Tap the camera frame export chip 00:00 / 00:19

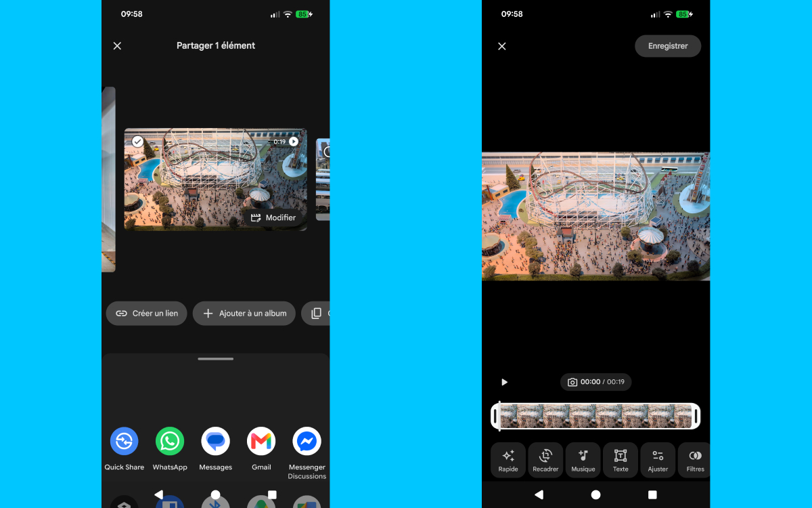595,382
